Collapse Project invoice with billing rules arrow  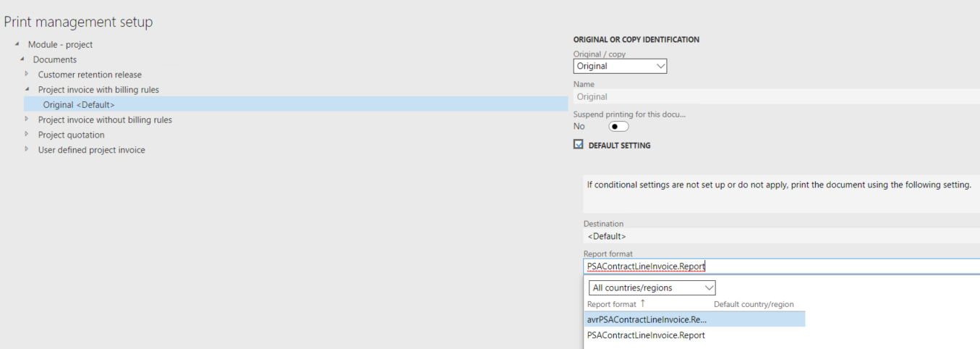click(27, 89)
